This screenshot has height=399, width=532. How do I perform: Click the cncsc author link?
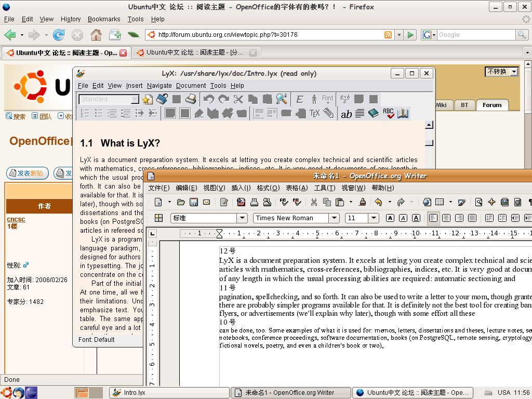[16, 219]
